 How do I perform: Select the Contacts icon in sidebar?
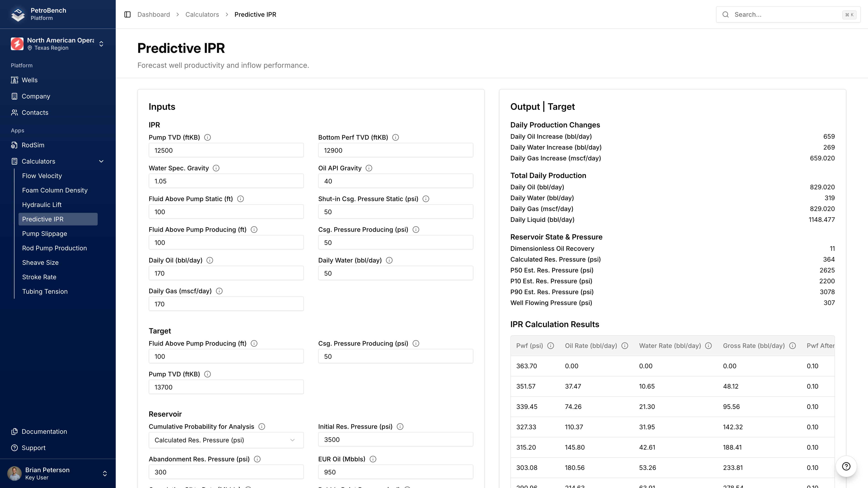point(14,113)
